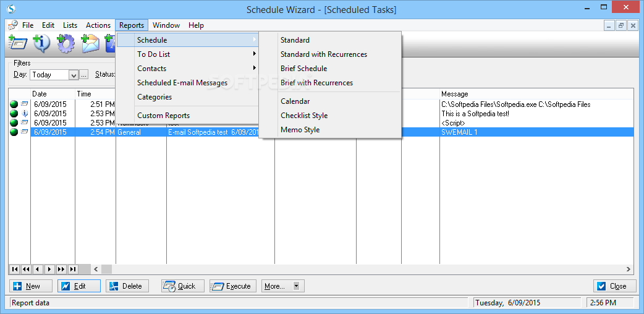Sort by the Time column header
This screenshot has width=644, height=314.
pyautogui.click(x=95, y=94)
